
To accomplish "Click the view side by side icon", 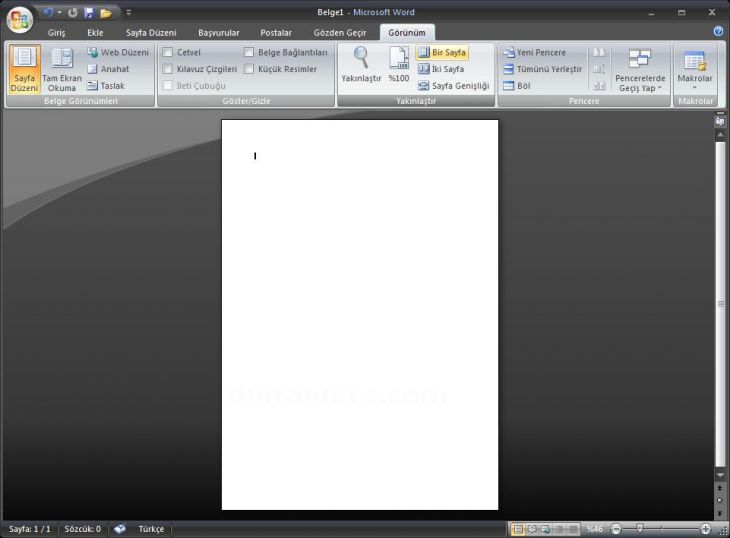I will click(x=599, y=52).
